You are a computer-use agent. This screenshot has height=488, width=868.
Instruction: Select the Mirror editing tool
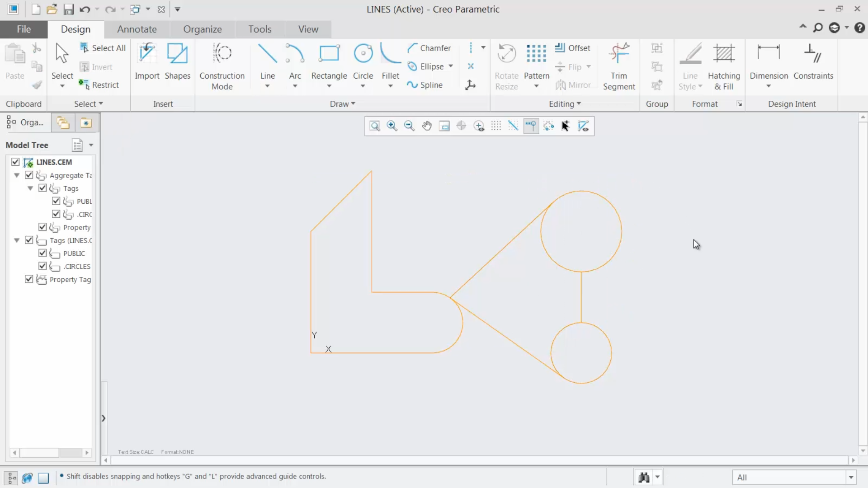pyautogui.click(x=574, y=85)
